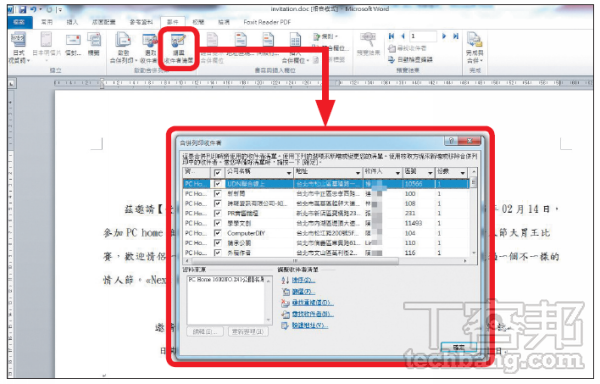Click the dialog Help question mark button
This screenshot has width=600, height=384.
pos(451,141)
